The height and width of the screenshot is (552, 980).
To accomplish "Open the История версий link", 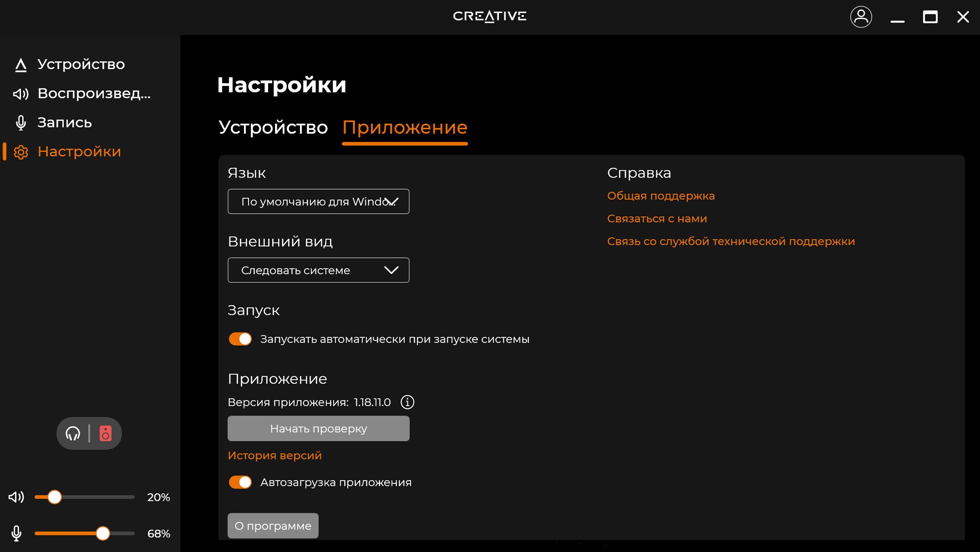I will (x=274, y=456).
